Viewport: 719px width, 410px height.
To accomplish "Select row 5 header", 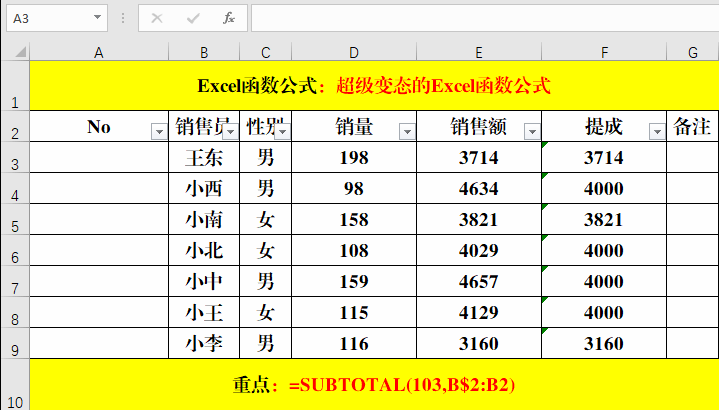I will tap(15, 219).
